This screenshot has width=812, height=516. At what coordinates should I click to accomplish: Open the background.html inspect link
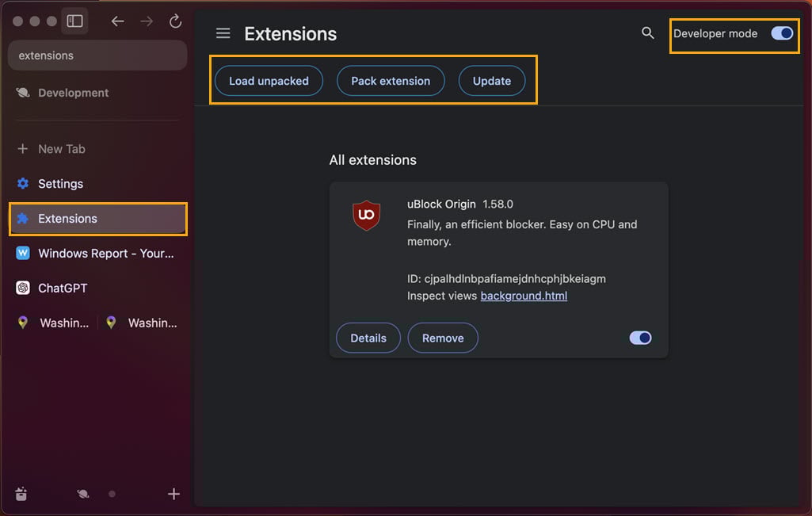[x=524, y=296]
